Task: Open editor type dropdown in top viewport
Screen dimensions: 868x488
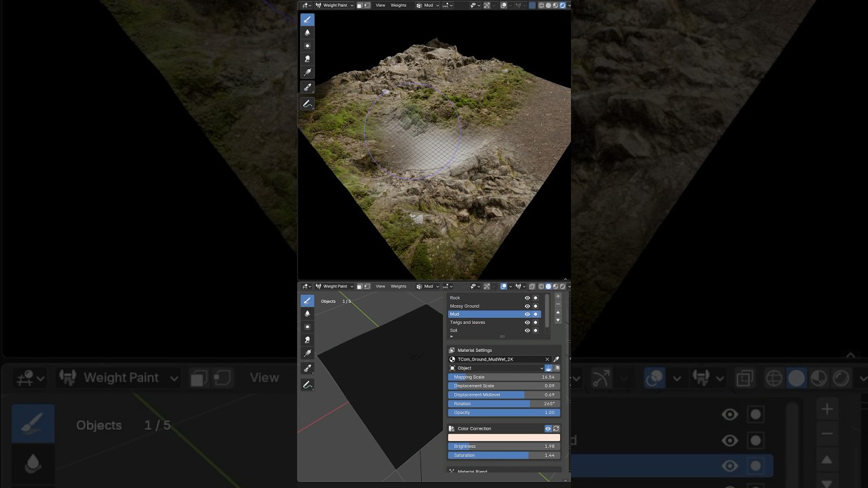Action: click(x=306, y=5)
